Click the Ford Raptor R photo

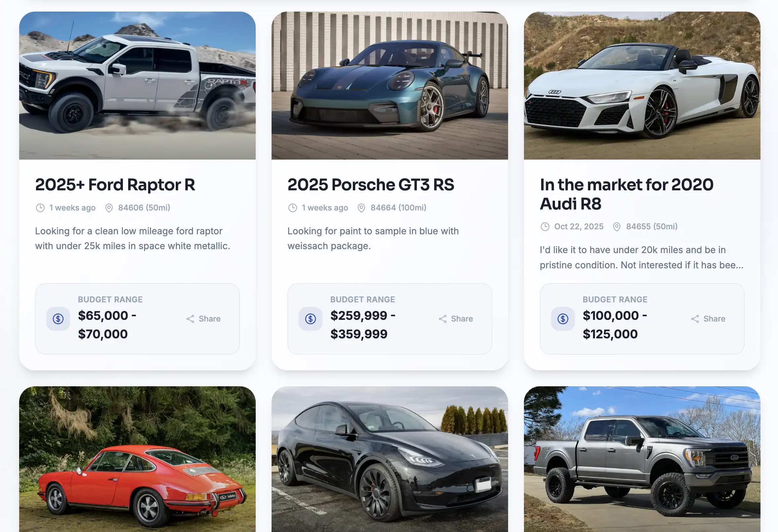(x=137, y=85)
